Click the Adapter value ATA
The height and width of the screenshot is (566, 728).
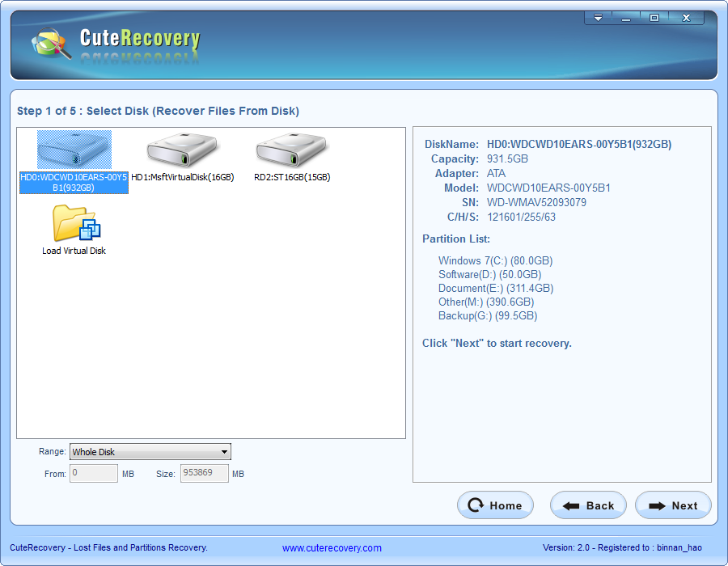click(496, 174)
